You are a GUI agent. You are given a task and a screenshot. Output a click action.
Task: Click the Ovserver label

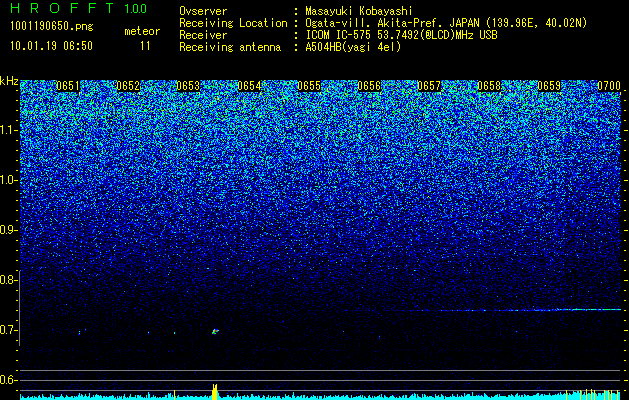tap(203, 11)
